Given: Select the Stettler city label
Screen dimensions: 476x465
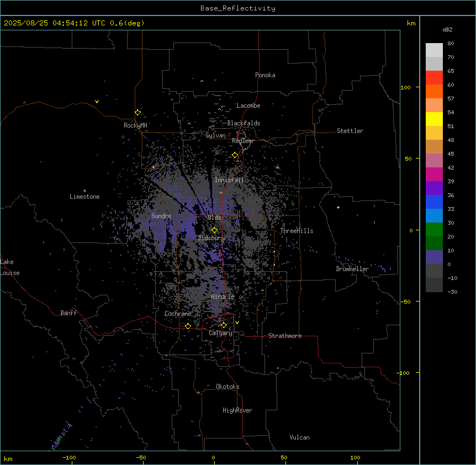Looking at the screenshot, I should click(x=350, y=131).
